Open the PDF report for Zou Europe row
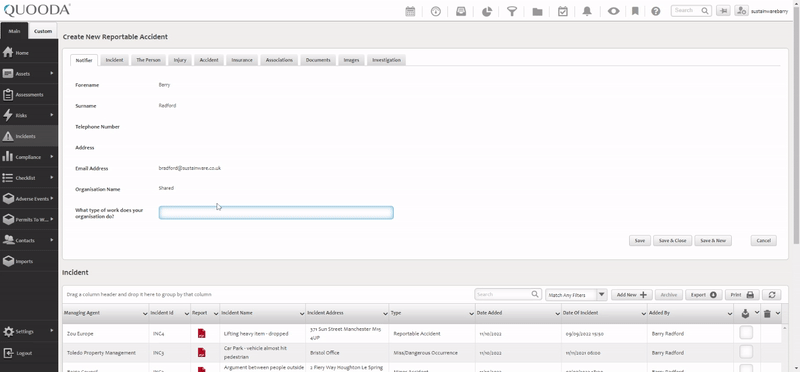800x372 pixels. (202, 334)
